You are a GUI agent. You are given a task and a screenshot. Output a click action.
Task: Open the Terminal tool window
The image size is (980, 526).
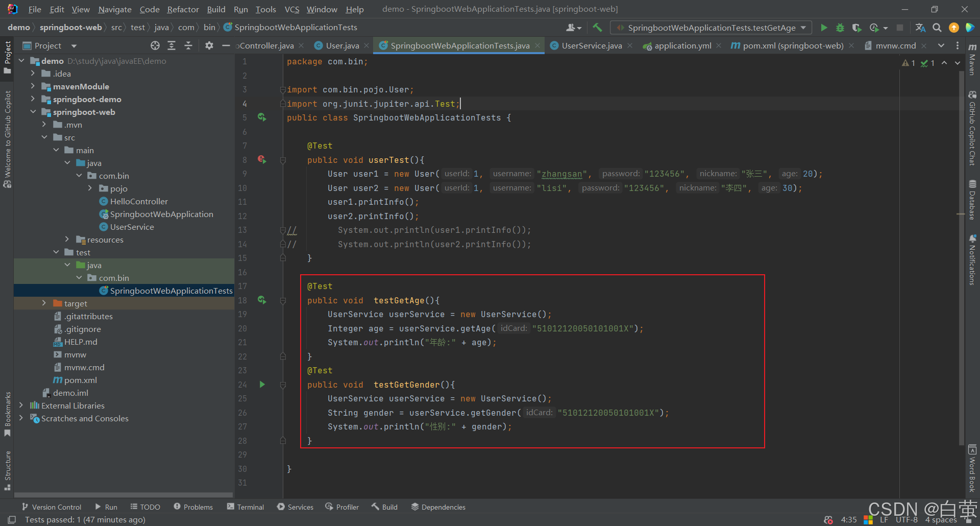246,507
